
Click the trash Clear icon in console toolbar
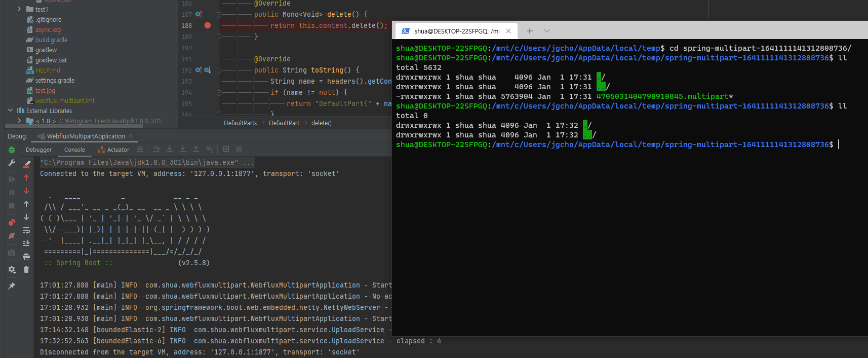tap(26, 270)
